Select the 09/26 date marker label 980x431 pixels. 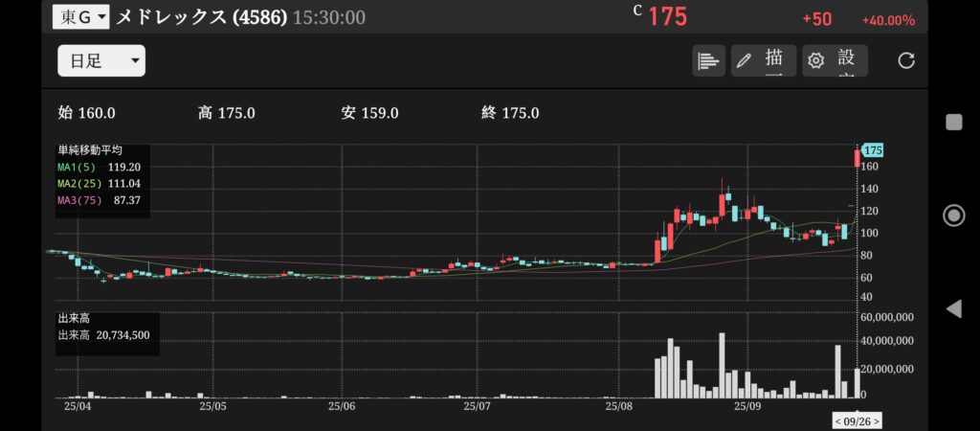857,420
